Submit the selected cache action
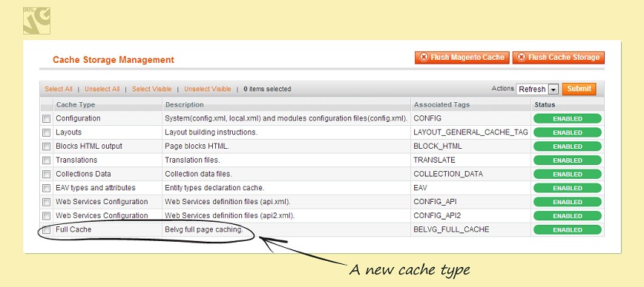The width and height of the screenshot is (644, 287). point(579,89)
